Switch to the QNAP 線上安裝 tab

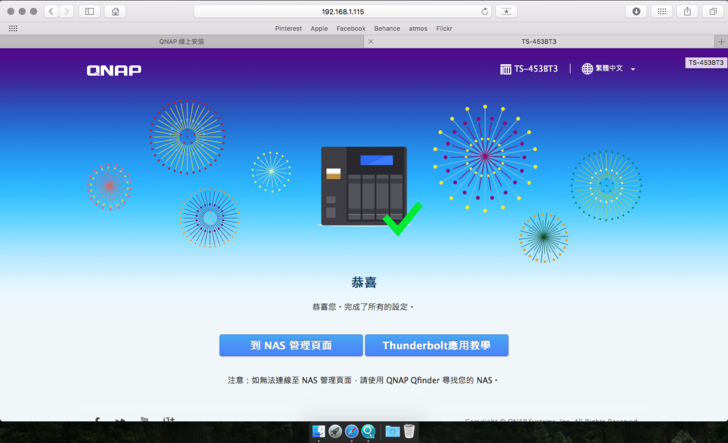coord(182,41)
